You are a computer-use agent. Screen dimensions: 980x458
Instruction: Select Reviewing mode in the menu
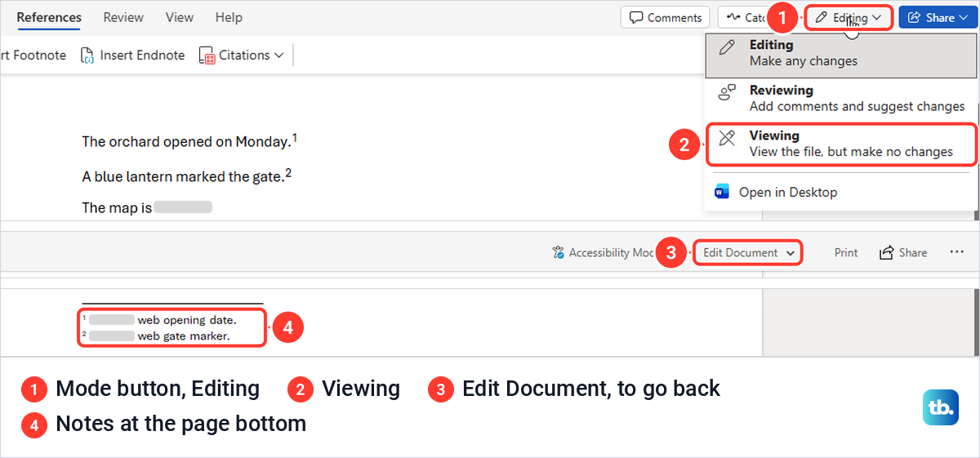[x=840, y=98]
